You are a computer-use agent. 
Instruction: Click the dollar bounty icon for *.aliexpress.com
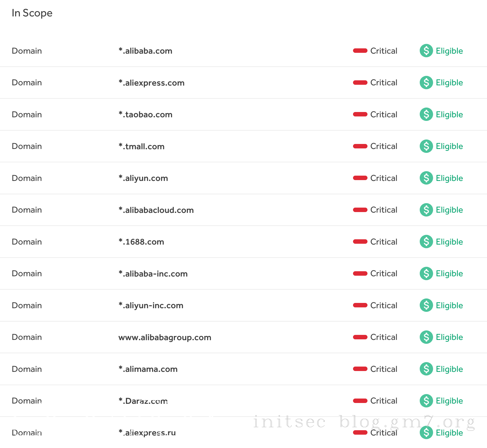[x=426, y=83]
